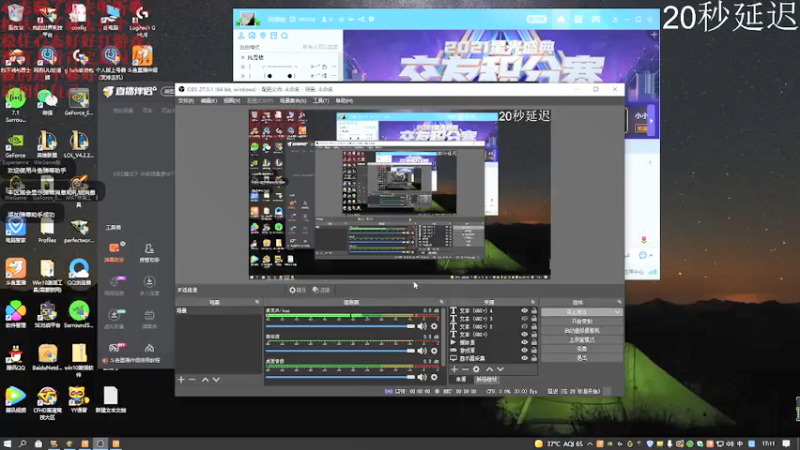Screen dimensions: 800x450
Task: Toggle visibility of 文本 (GDI+) 4 source
Action: click(524, 311)
